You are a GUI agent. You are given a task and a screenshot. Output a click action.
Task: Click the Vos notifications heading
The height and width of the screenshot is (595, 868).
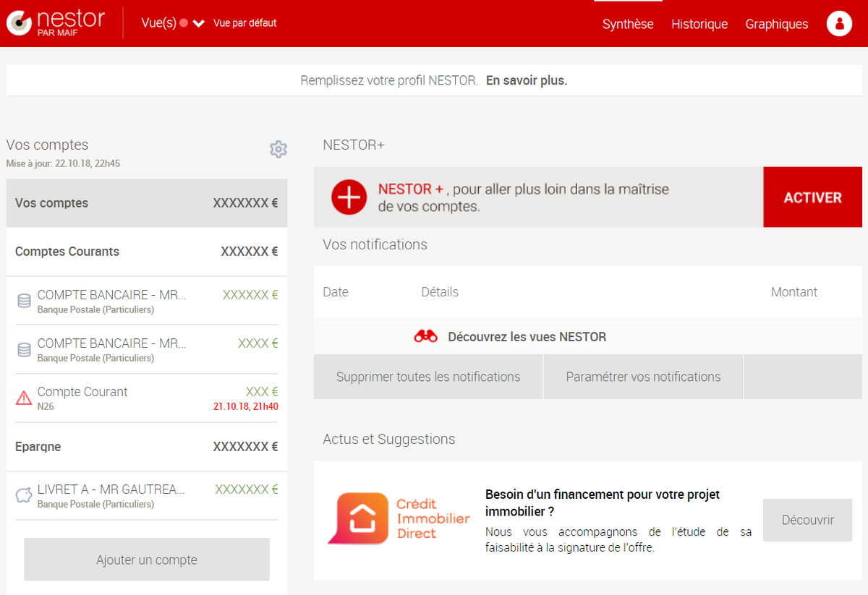coord(375,244)
